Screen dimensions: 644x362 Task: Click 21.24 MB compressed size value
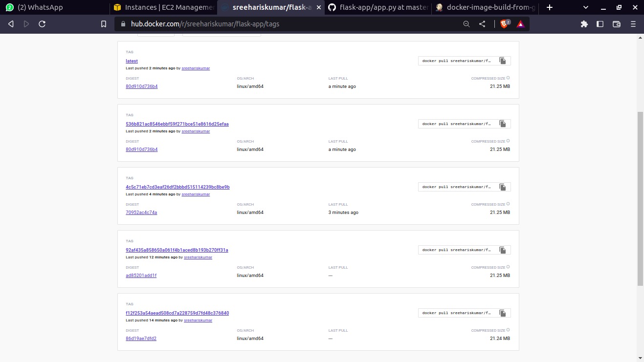point(500,339)
